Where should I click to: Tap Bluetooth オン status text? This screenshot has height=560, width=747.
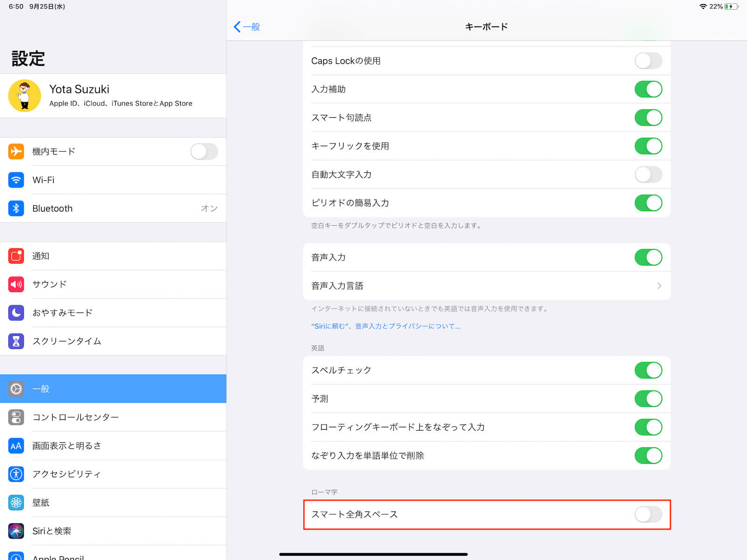(x=209, y=208)
